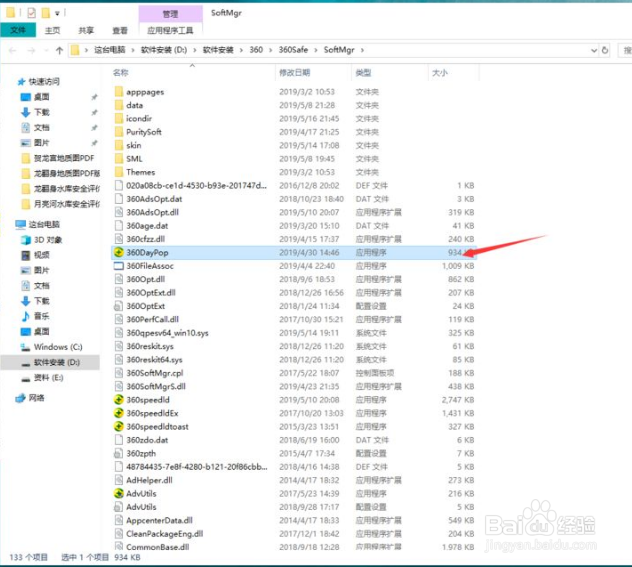Click the Properties icon in quick access toolbar

click(x=31, y=13)
